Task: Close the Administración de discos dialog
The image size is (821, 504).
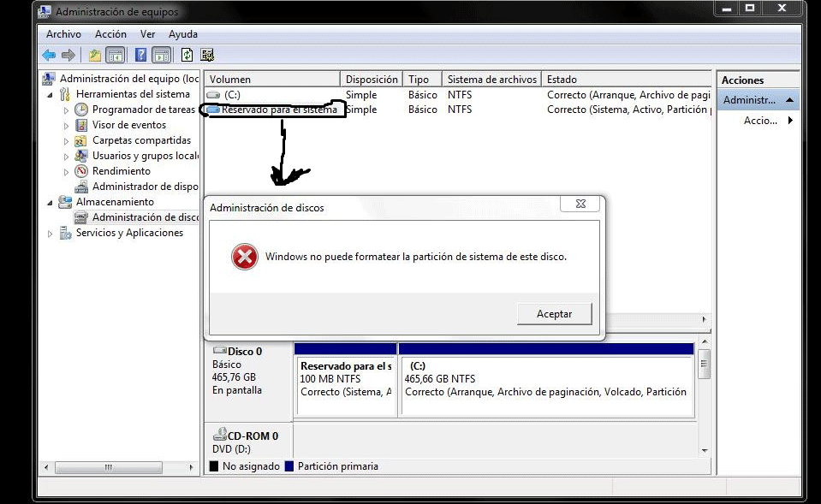Action: 579,204
